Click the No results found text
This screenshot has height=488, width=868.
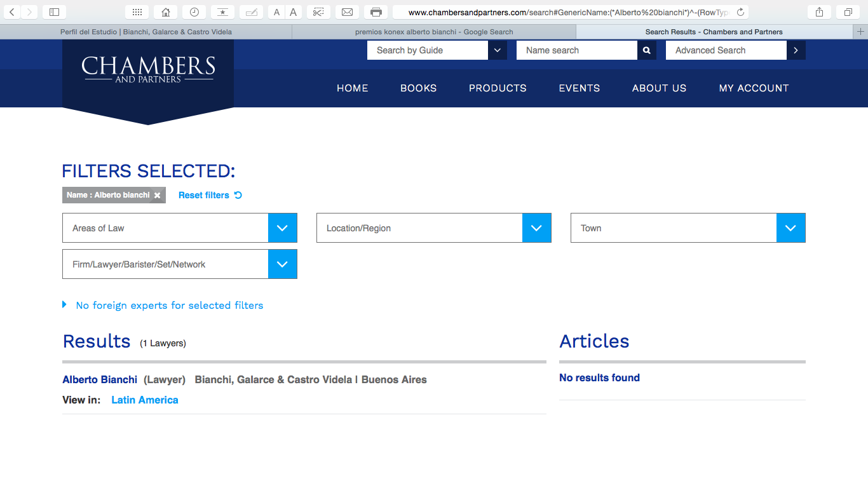(599, 377)
